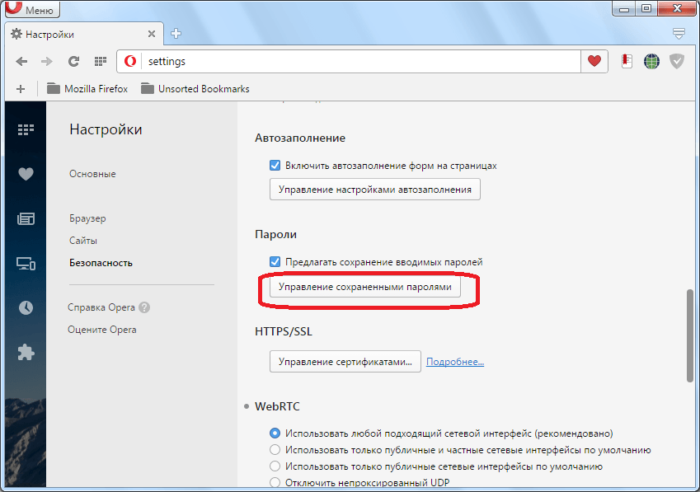Open synced tabs devices icon in sidebar
Screen dimensions: 700x492
tap(25, 263)
